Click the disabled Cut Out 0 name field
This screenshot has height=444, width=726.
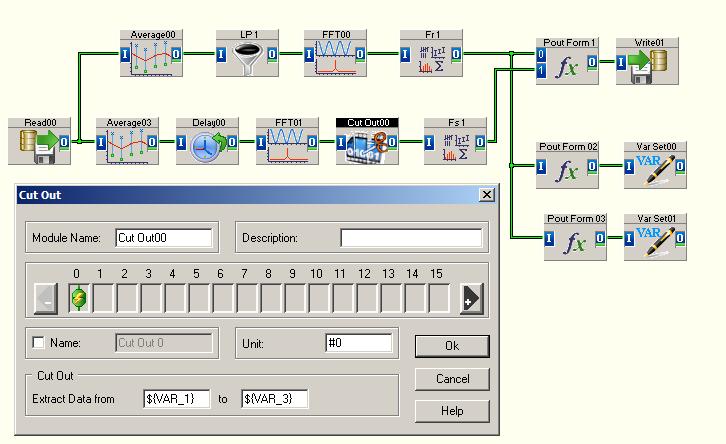click(164, 343)
